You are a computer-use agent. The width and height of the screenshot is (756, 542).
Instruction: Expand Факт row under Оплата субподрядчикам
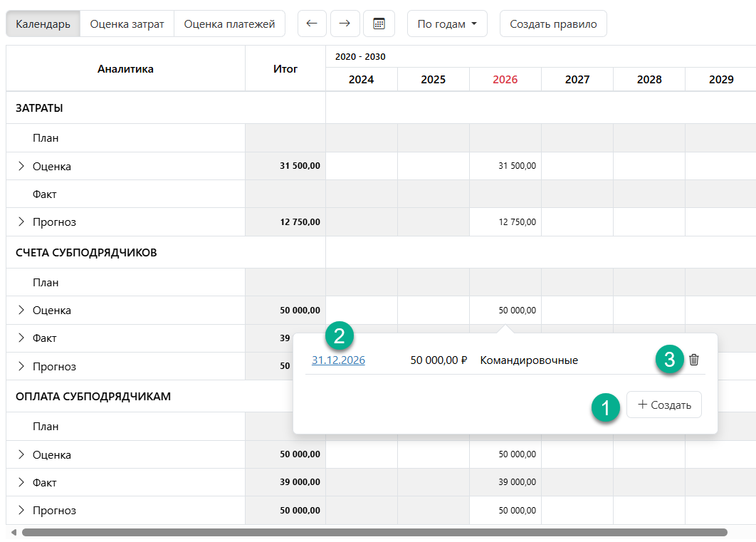click(21, 483)
